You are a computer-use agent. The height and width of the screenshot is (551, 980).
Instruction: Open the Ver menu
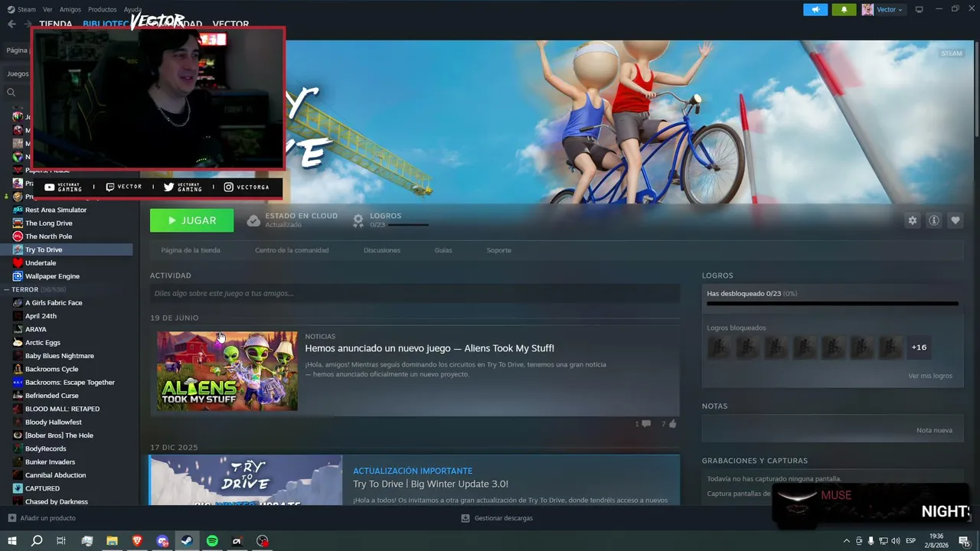coord(47,9)
